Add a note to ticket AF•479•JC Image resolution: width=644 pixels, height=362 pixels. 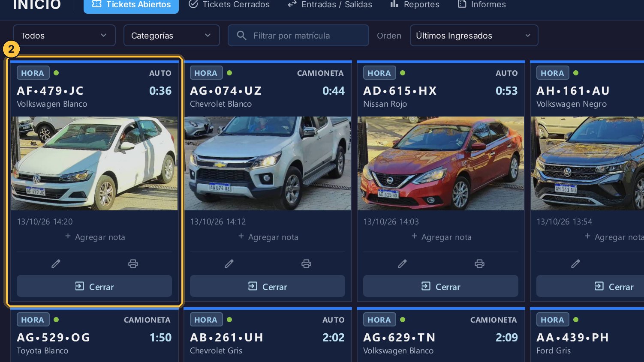(x=95, y=237)
